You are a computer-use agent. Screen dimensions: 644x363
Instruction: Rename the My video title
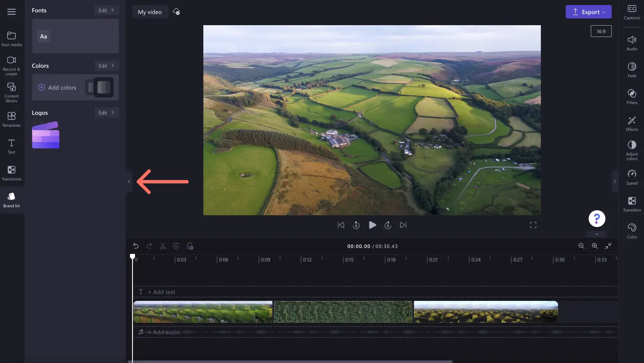click(x=150, y=12)
